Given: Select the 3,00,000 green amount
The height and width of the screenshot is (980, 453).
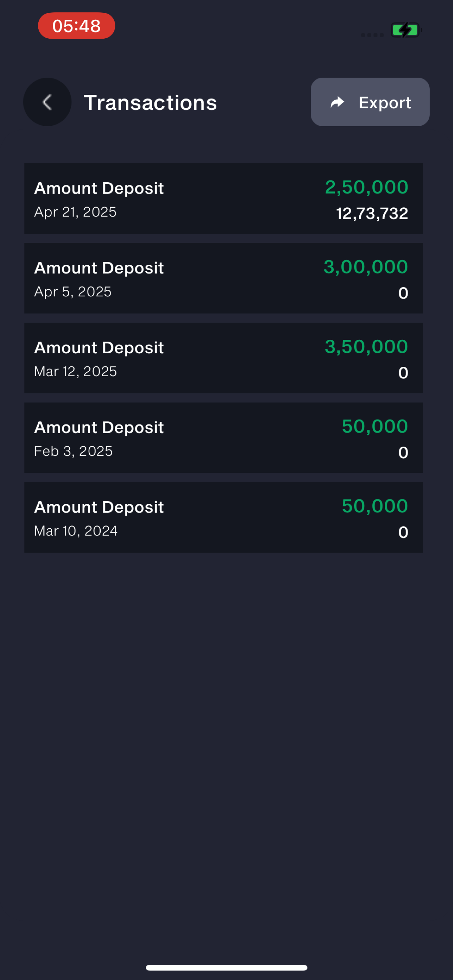Looking at the screenshot, I should [x=366, y=267].
